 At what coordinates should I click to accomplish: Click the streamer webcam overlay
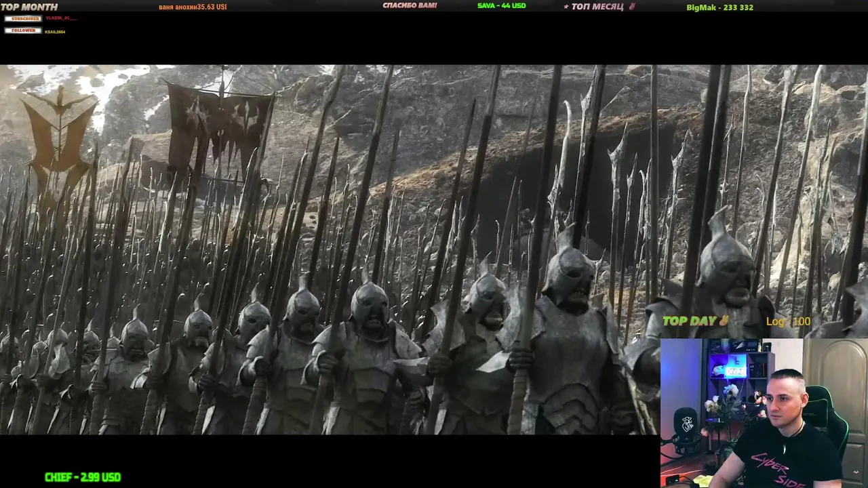764,413
